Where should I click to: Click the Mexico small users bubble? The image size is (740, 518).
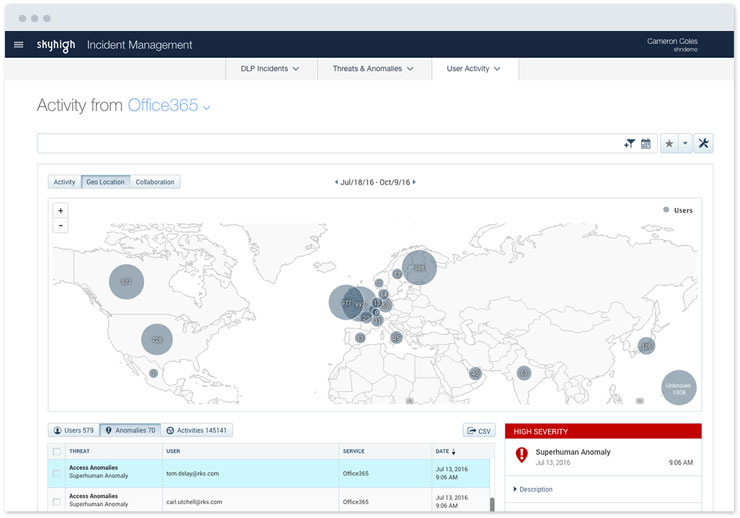coord(153,373)
